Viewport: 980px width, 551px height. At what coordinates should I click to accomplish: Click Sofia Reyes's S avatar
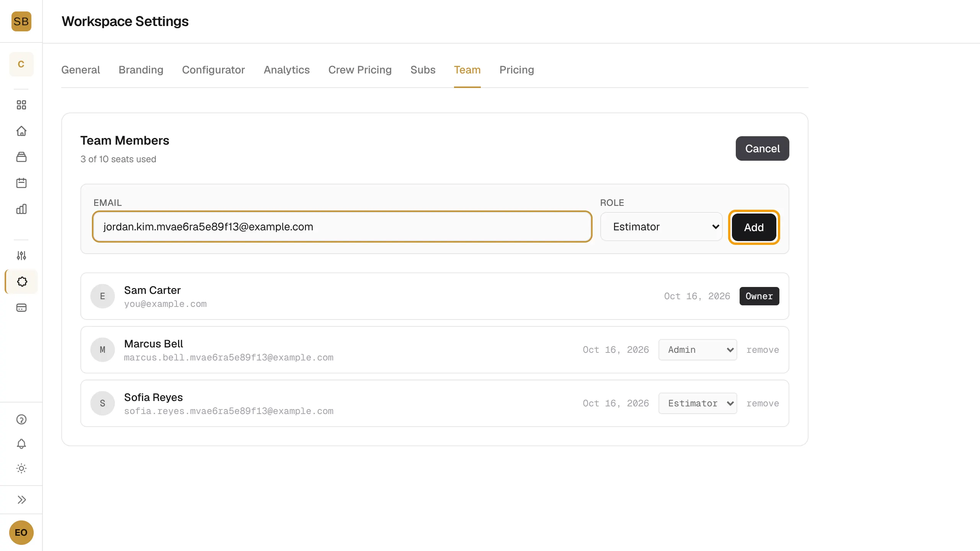[x=103, y=403]
